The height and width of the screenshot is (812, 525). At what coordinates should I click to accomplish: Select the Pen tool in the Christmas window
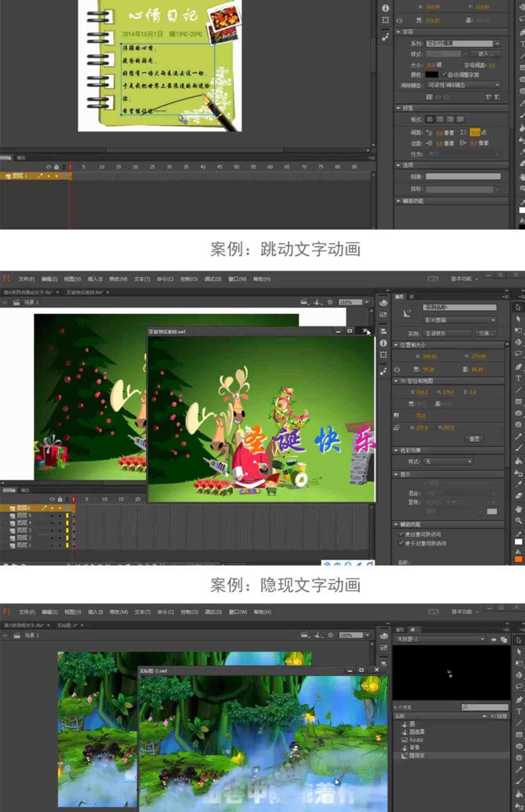tap(518, 367)
